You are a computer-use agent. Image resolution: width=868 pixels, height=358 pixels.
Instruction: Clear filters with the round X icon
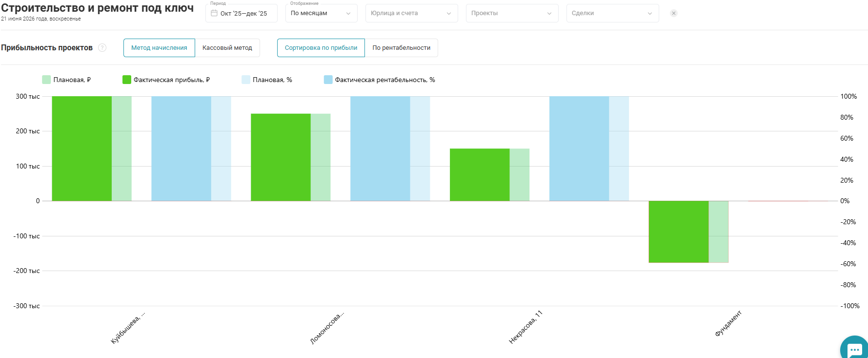coord(674,13)
